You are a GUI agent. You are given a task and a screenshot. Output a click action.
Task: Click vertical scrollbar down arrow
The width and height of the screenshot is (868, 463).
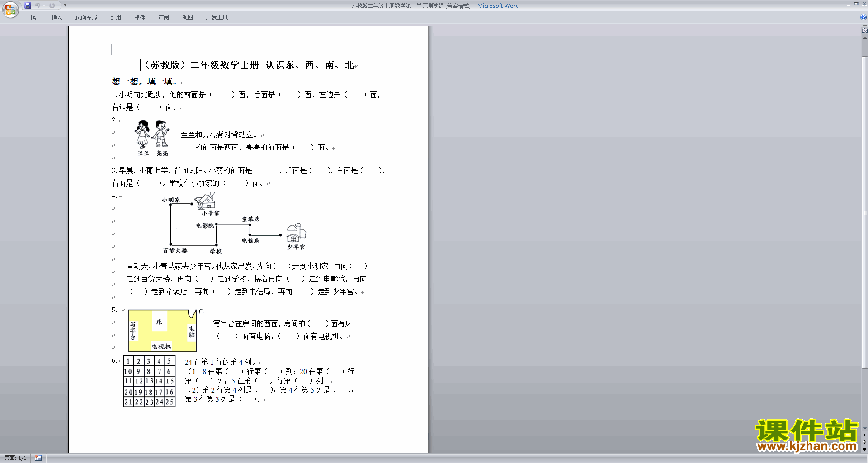(x=864, y=428)
